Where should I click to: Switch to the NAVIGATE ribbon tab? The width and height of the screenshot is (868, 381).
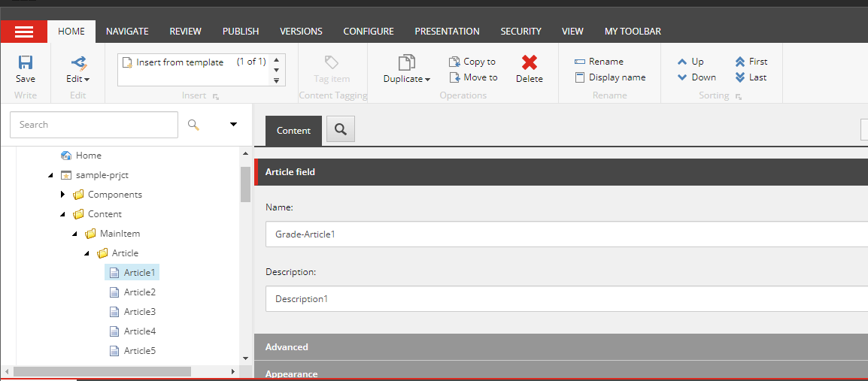click(127, 32)
